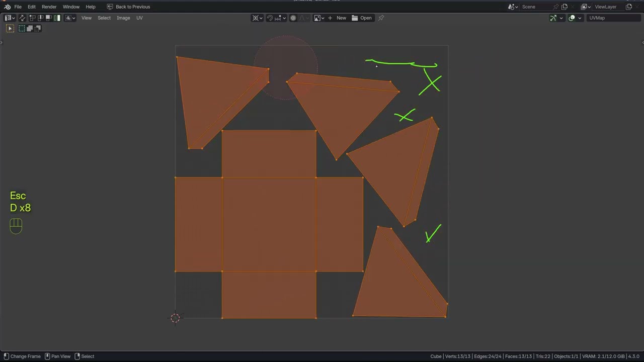Switch to island select mode
The image size is (644, 362).
[x=57, y=18]
